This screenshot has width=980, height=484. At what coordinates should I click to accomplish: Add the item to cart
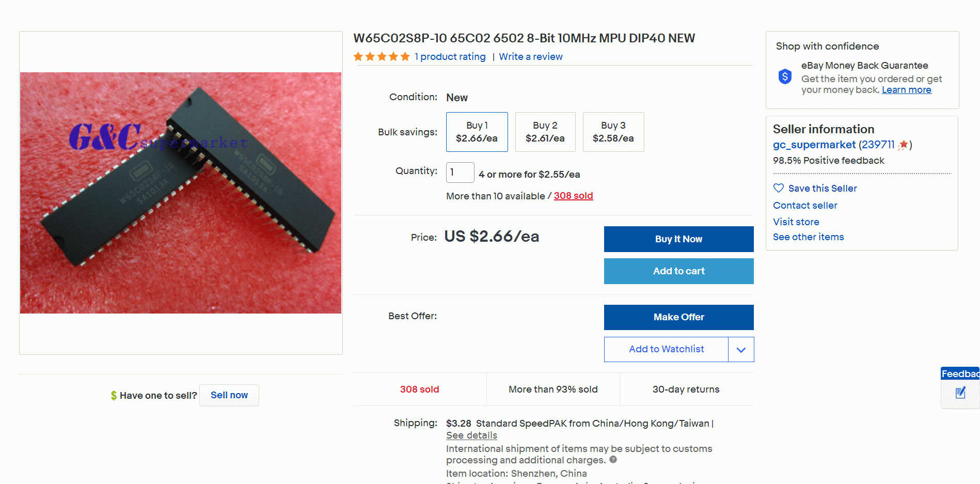click(678, 271)
